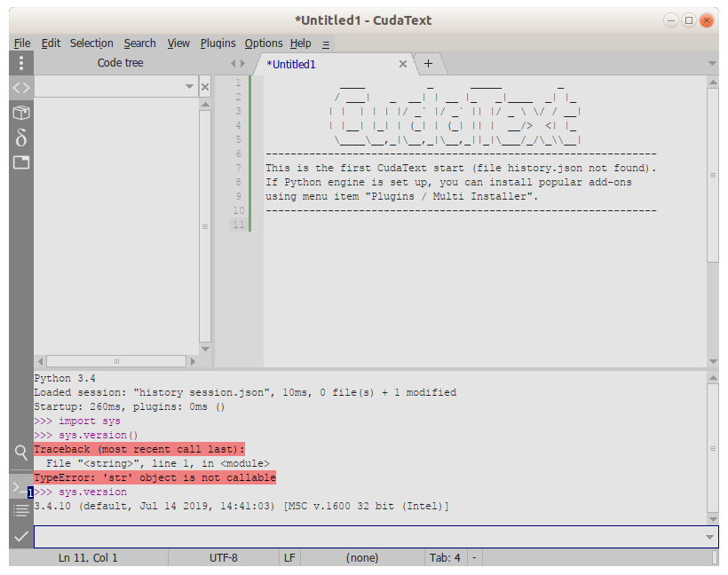This screenshot has width=728, height=575.
Task: Open the sidebar three-dots menu
Action: point(21,63)
